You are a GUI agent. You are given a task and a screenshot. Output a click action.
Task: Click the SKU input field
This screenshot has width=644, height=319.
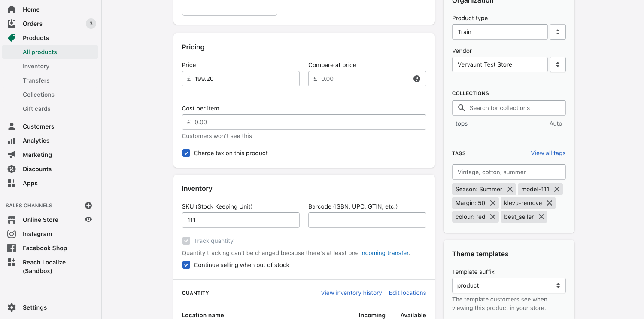(240, 220)
